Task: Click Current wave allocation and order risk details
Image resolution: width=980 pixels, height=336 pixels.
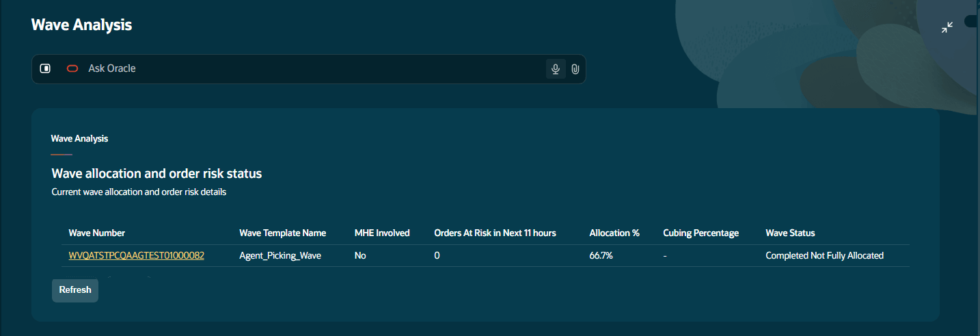Action: pyautogui.click(x=139, y=192)
